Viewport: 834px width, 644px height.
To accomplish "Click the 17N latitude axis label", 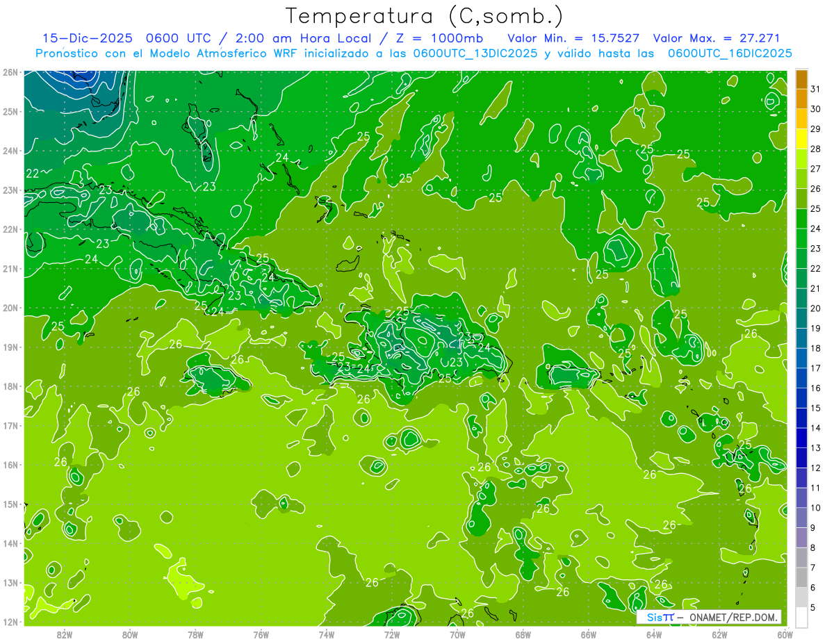I will pyautogui.click(x=10, y=426).
